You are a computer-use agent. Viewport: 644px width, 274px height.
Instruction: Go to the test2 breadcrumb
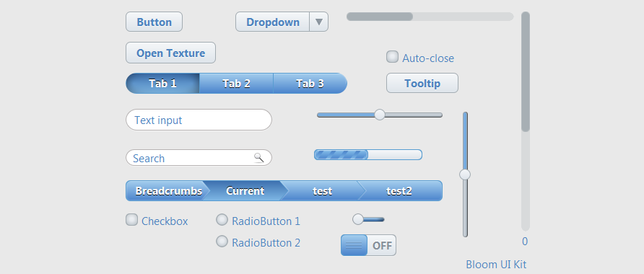click(399, 191)
